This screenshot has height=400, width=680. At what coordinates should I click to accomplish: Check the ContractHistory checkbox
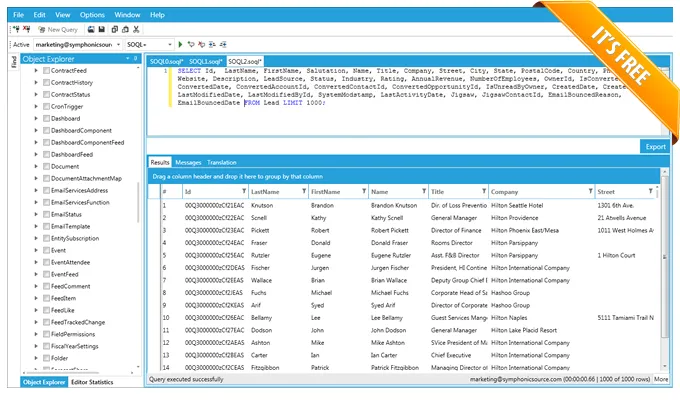coord(46,82)
